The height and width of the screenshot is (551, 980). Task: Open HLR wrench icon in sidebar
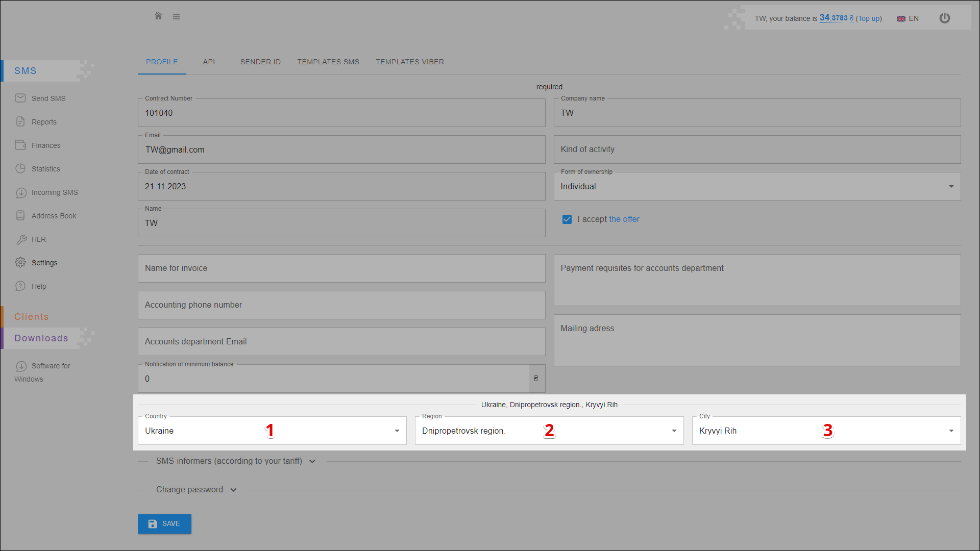pos(21,239)
